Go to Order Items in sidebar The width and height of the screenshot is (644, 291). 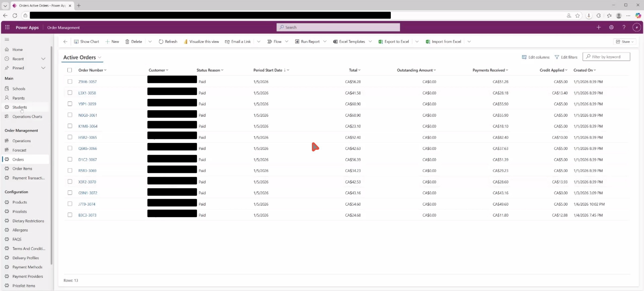[22, 169]
